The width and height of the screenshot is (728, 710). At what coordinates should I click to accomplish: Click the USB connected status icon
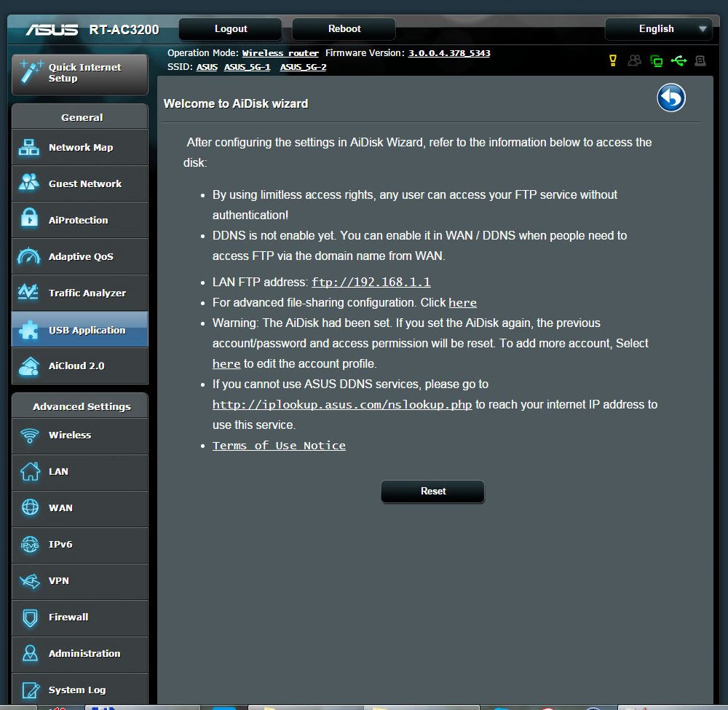coord(678,60)
